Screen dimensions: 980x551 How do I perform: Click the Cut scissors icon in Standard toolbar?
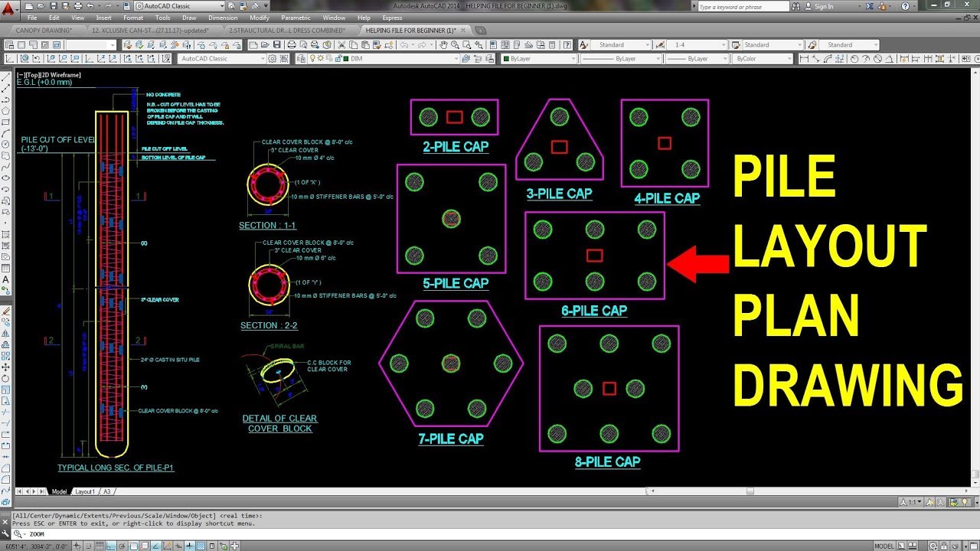(x=341, y=45)
